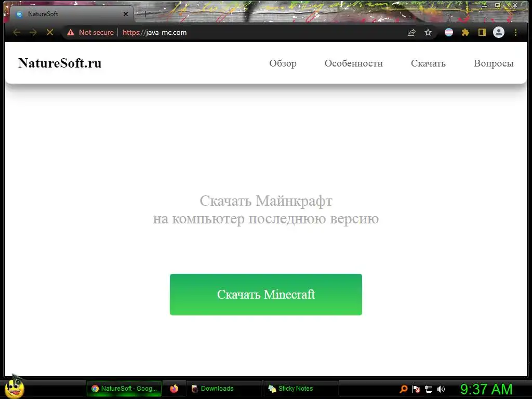The height and width of the screenshot is (399, 532).
Task: Click the share page icon
Action: tap(411, 33)
